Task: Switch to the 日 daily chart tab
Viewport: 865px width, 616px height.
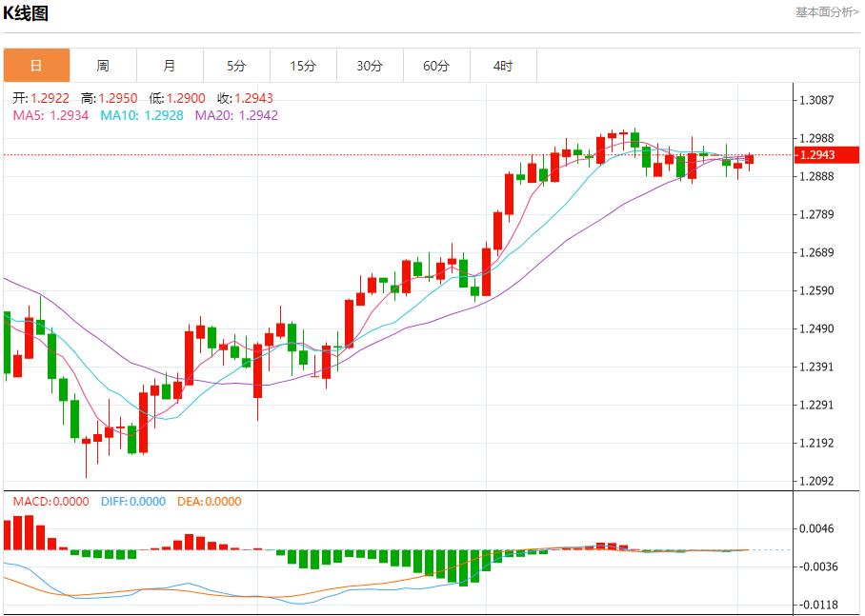Action: coord(36,66)
